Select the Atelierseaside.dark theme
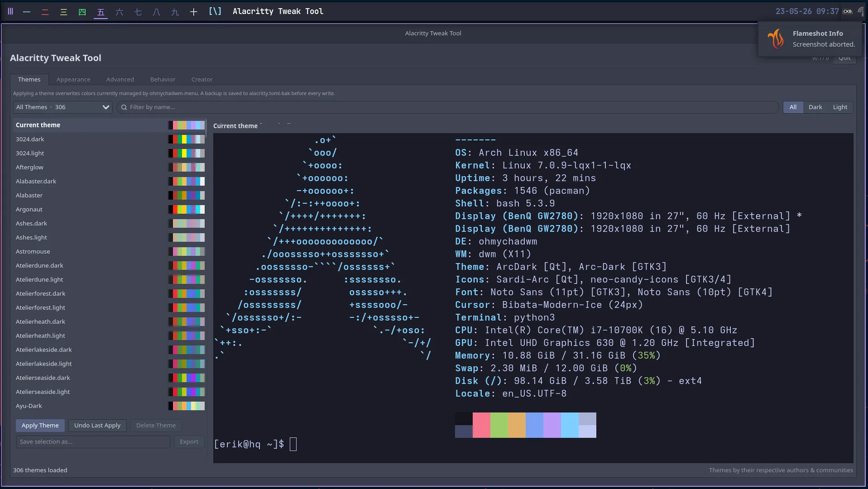 tap(110, 378)
